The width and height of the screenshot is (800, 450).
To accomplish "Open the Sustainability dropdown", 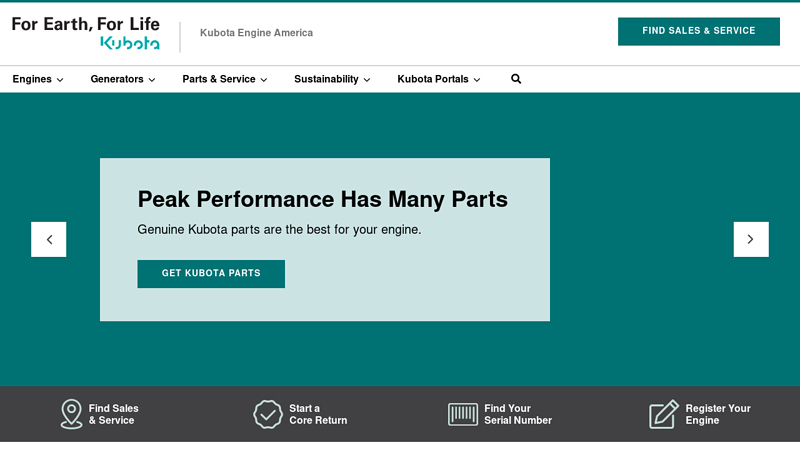I will 332,79.
